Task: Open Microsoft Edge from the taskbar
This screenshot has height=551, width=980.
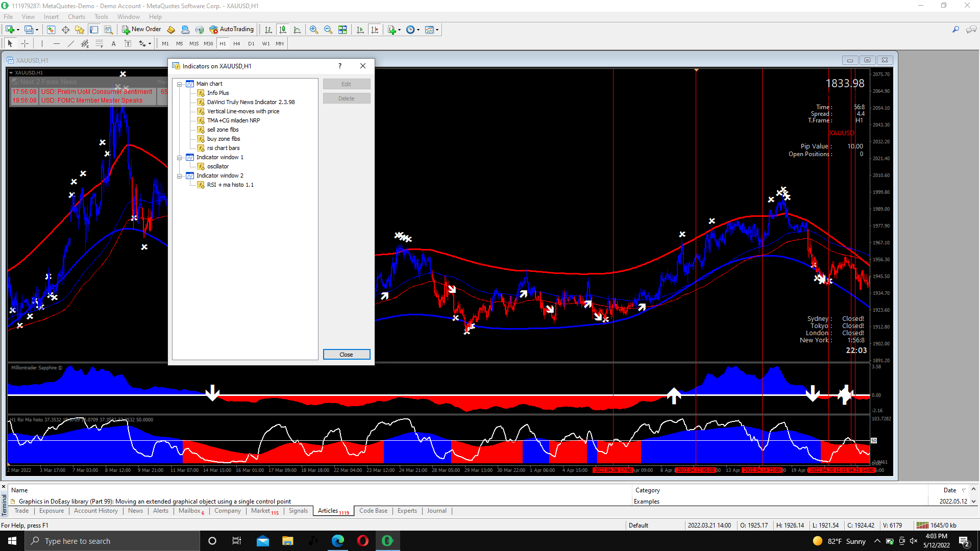Action: point(338,541)
